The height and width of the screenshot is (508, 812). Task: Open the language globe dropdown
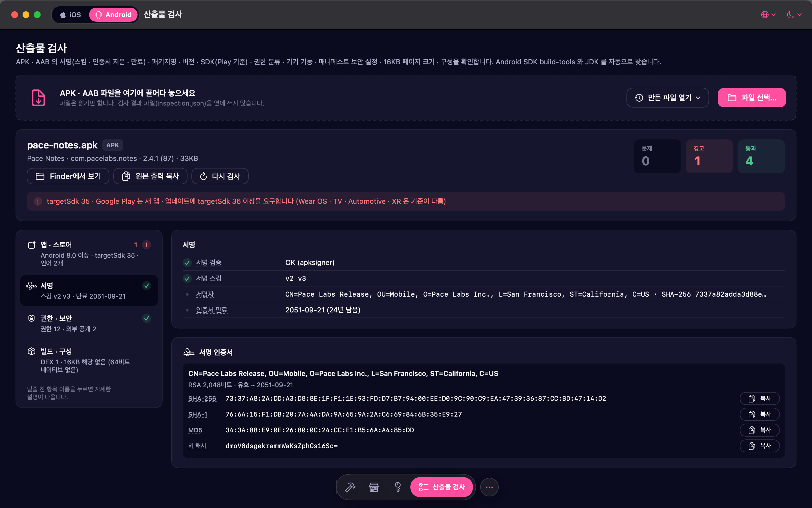point(768,15)
